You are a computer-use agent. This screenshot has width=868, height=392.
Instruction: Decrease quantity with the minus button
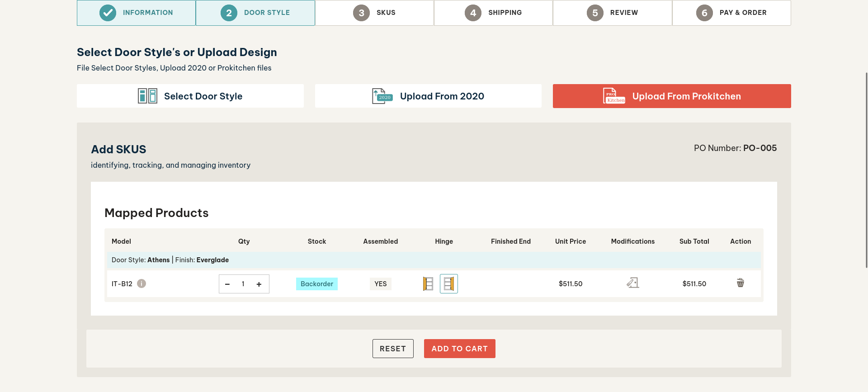pos(227,284)
